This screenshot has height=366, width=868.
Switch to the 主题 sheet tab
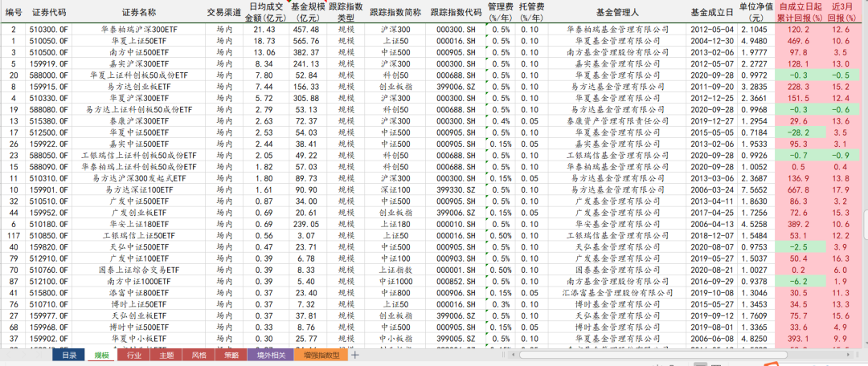[166, 355]
